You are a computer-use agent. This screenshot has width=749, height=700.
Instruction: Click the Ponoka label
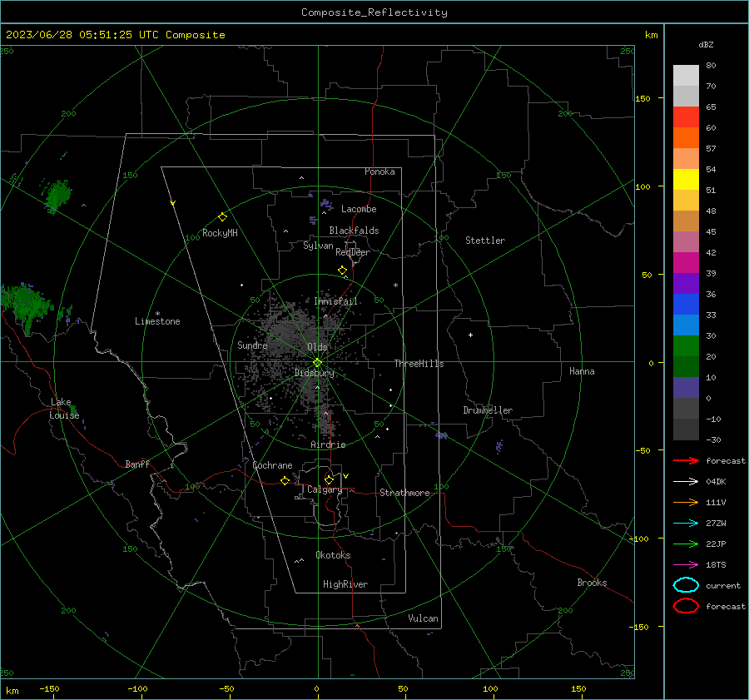point(379,171)
